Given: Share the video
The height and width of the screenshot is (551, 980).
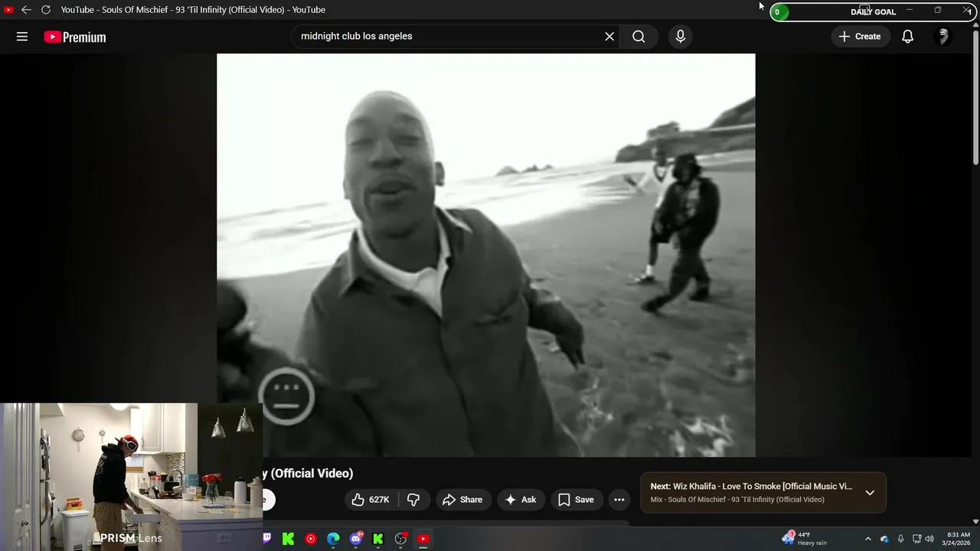Looking at the screenshot, I should (x=462, y=500).
